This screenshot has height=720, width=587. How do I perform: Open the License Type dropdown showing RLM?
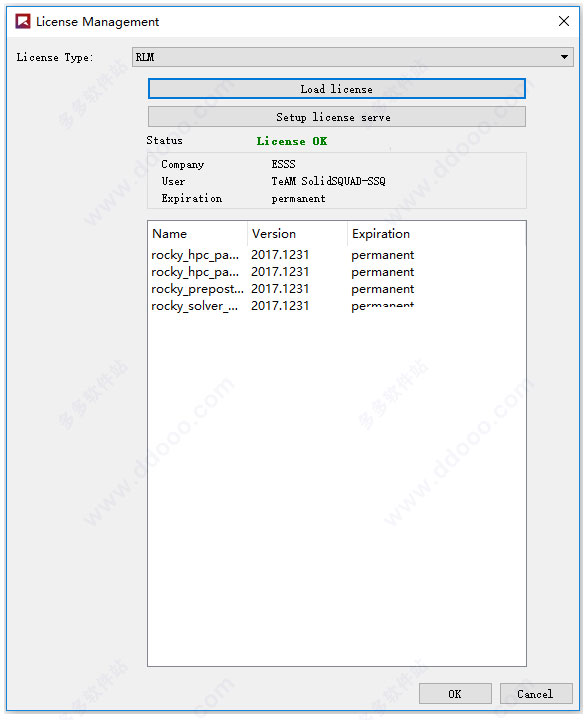tap(352, 57)
